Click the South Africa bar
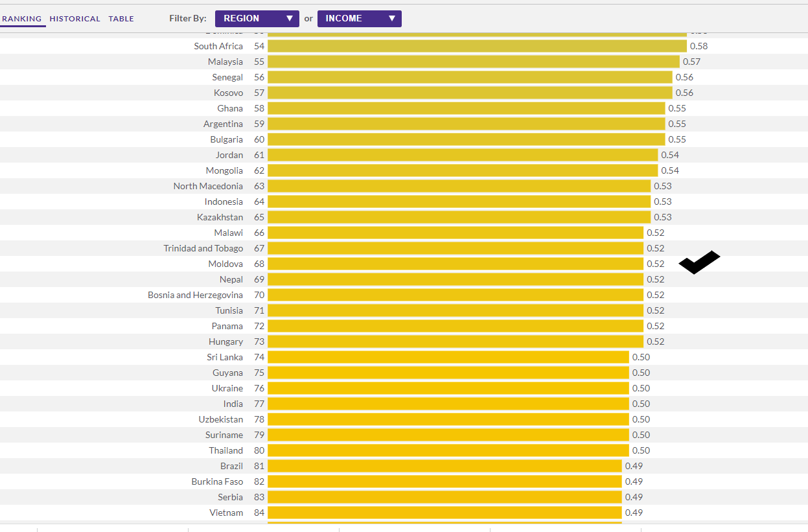The width and height of the screenshot is (808, 532). tap(476, 46)
